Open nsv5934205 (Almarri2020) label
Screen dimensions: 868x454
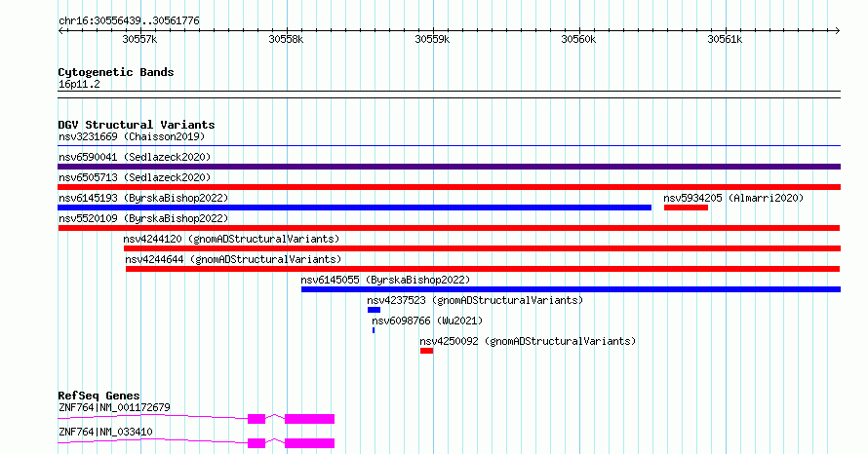733,198
